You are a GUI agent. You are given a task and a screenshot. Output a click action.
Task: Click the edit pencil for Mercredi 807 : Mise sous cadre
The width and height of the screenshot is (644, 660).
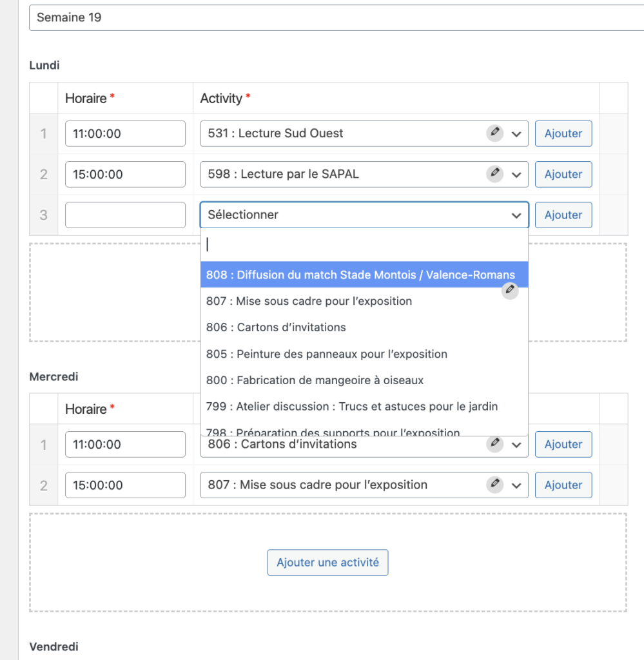pyautogui.click(x=495, y=485)
